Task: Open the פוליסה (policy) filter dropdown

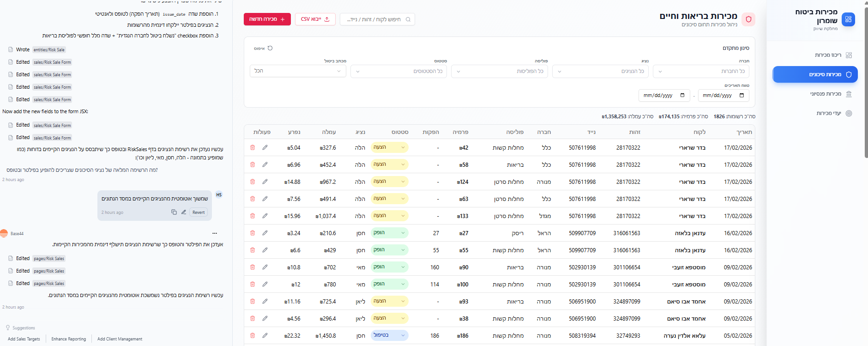Action: coord(500,71)
